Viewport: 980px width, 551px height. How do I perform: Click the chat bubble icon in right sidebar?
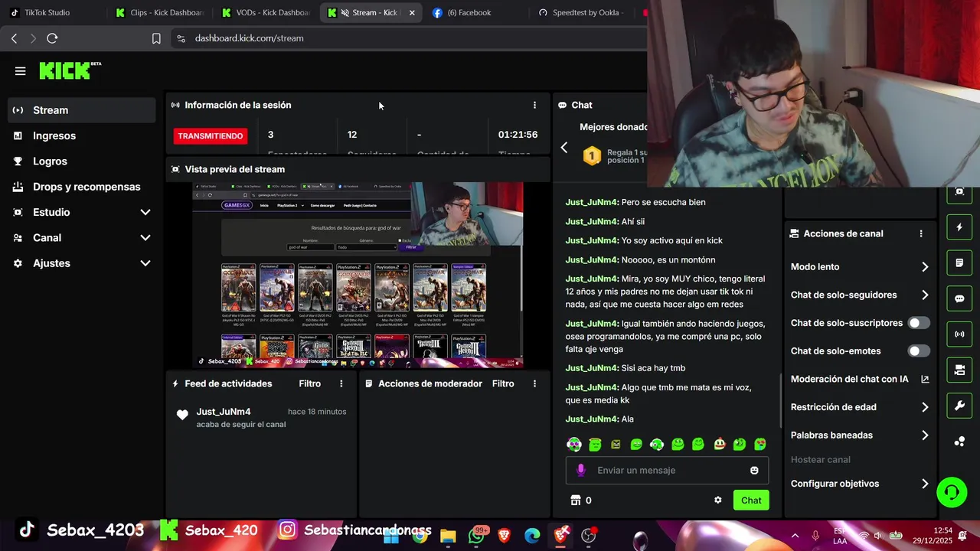[x=959, y=298]
